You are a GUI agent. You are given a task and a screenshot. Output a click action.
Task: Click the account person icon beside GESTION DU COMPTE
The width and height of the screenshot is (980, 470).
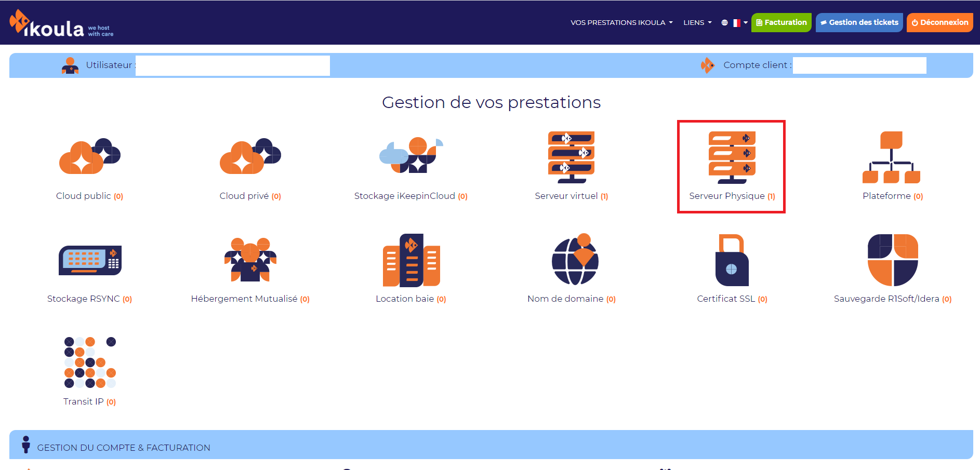click(26, 445)
